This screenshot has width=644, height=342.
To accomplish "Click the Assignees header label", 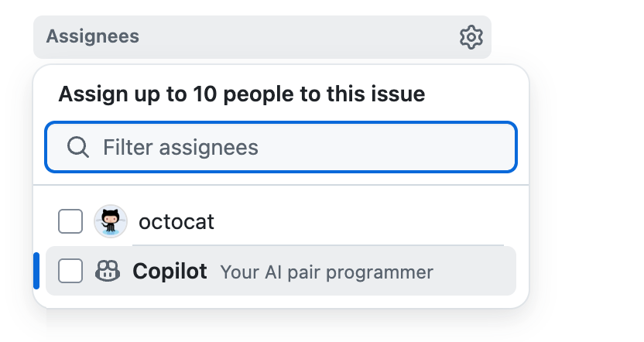I will pyautogui.click(x=93, y=36).
